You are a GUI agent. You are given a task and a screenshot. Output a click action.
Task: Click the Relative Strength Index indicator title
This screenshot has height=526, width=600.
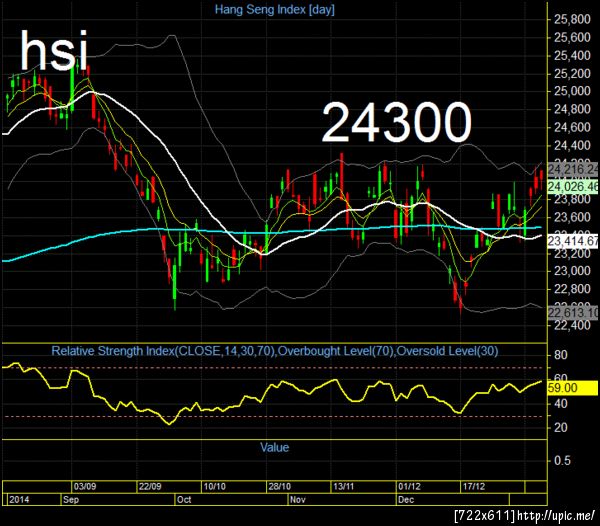(x=275, y=351)
